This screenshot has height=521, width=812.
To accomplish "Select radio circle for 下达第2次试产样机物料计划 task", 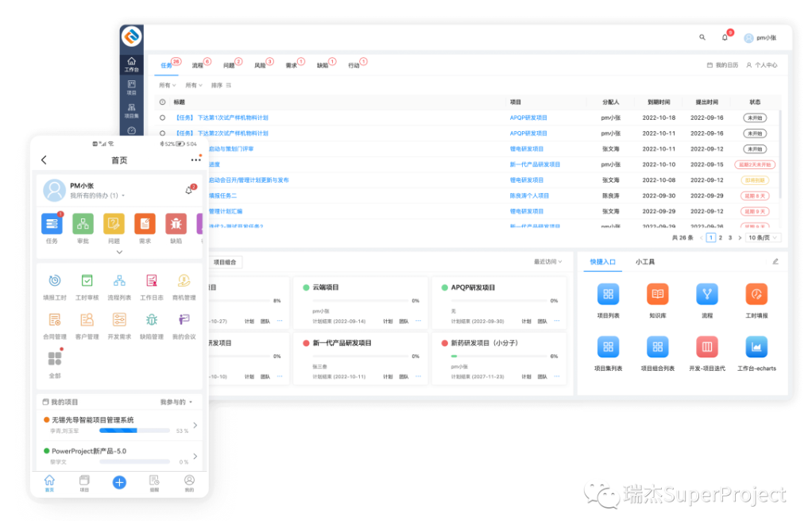I will coord(163,133).
